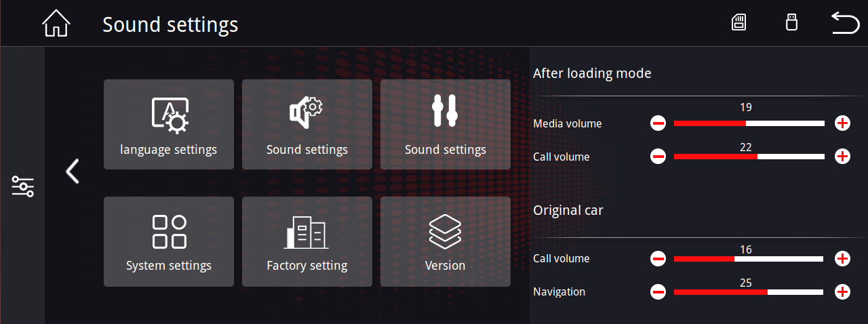Screen dimensions: 868x324
Task: Open Sound settings tile with speaker gear
Action: [307, 125]
